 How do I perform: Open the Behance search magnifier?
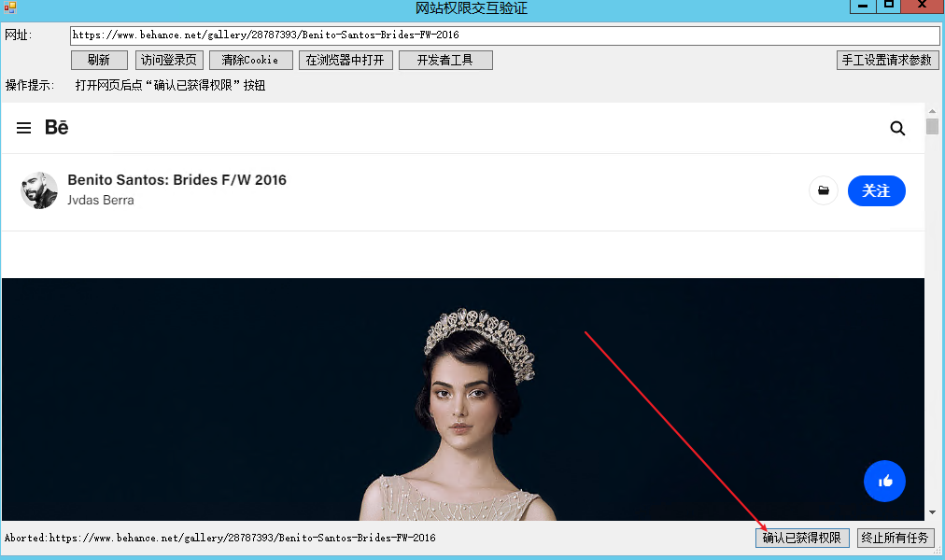897,128
